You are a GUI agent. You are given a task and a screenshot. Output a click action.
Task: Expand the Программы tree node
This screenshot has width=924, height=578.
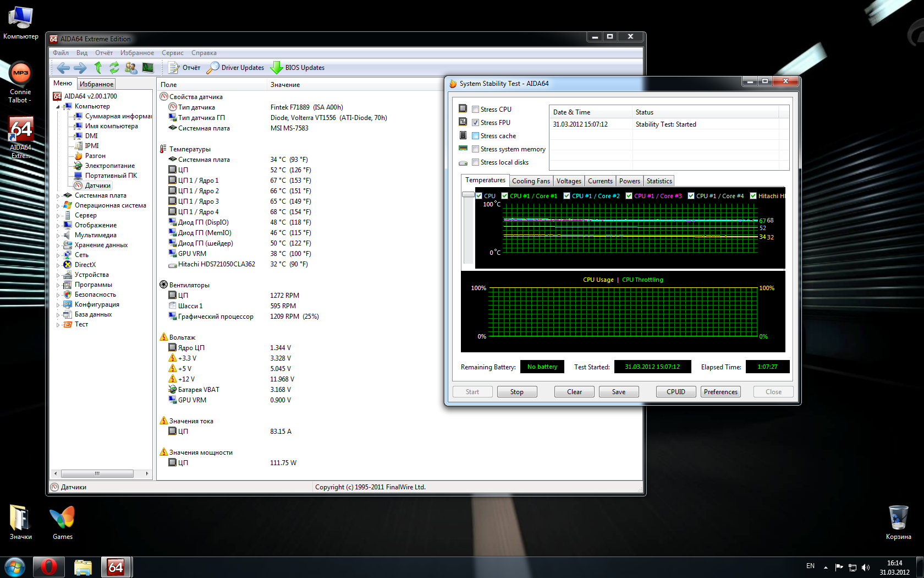tap(58, 285)
